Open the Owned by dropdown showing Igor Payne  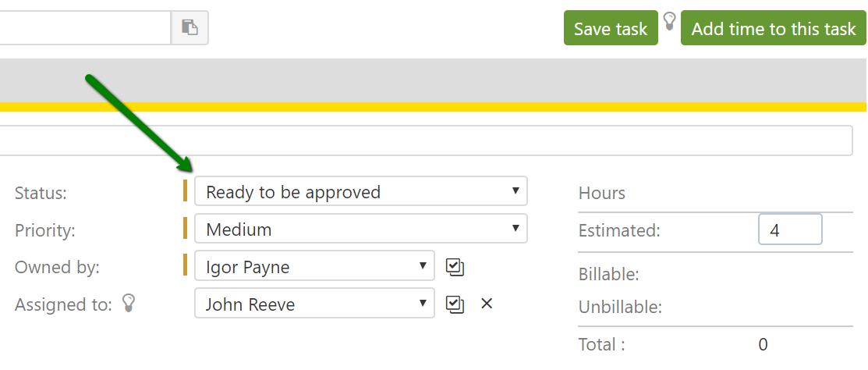pos(314,267)
